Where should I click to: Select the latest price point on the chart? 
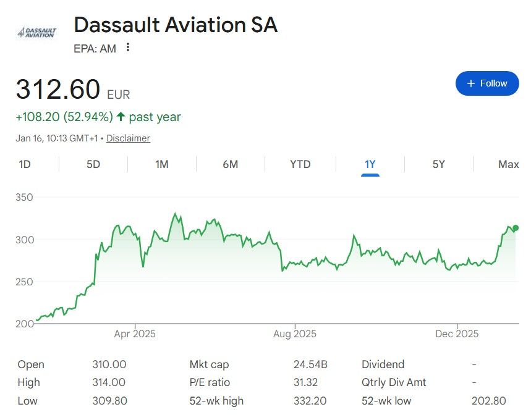click(x=515, y=228)
